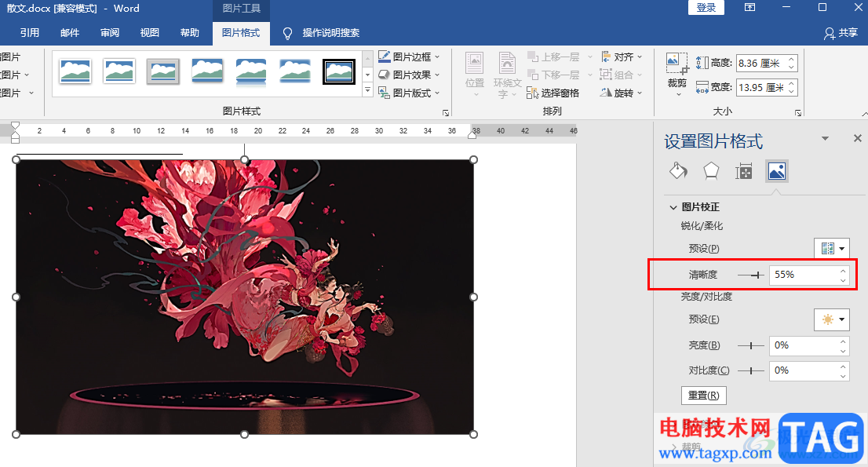The width and height of the screenshot is (868, 467).
Task: Click Bring Forward (上移一层)
Action: tap(553, 57)
